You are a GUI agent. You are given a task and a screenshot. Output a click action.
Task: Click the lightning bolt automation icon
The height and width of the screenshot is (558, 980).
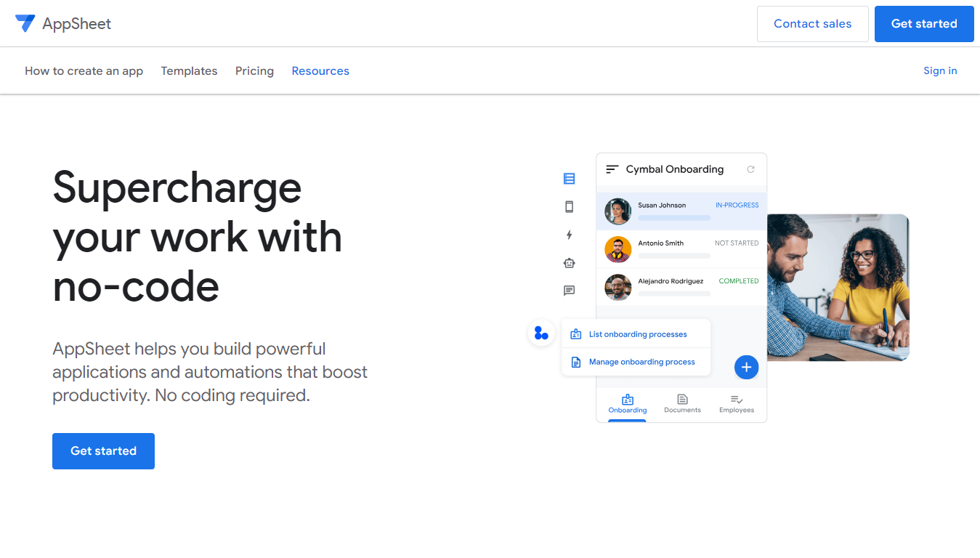[x=569, y=235]
